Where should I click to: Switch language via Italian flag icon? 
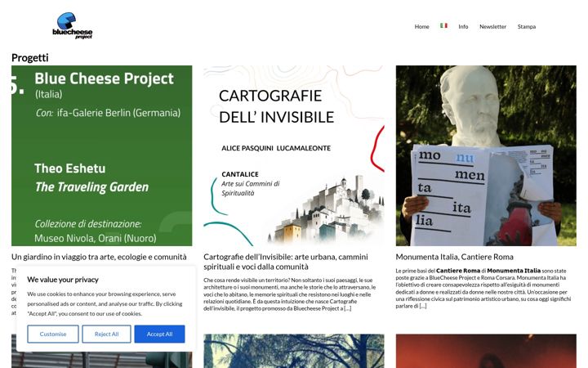[443, 26]
